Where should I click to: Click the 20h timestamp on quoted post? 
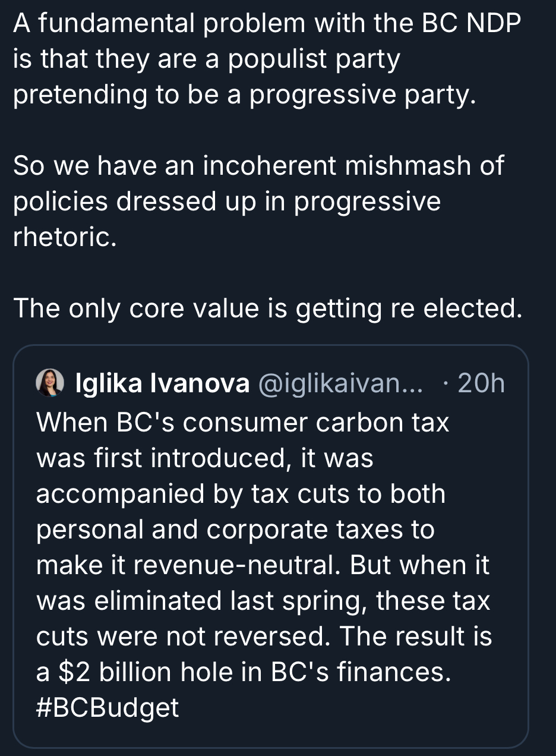tap(481, 384)
